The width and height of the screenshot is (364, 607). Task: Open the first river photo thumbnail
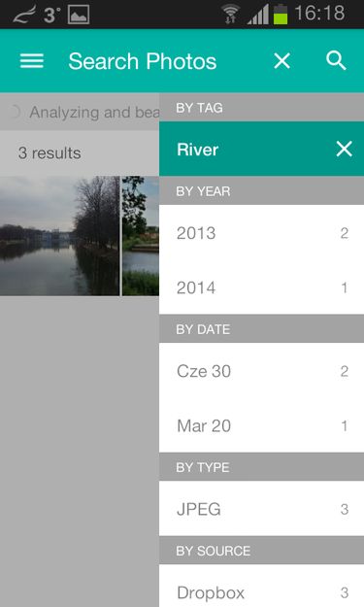59,236
